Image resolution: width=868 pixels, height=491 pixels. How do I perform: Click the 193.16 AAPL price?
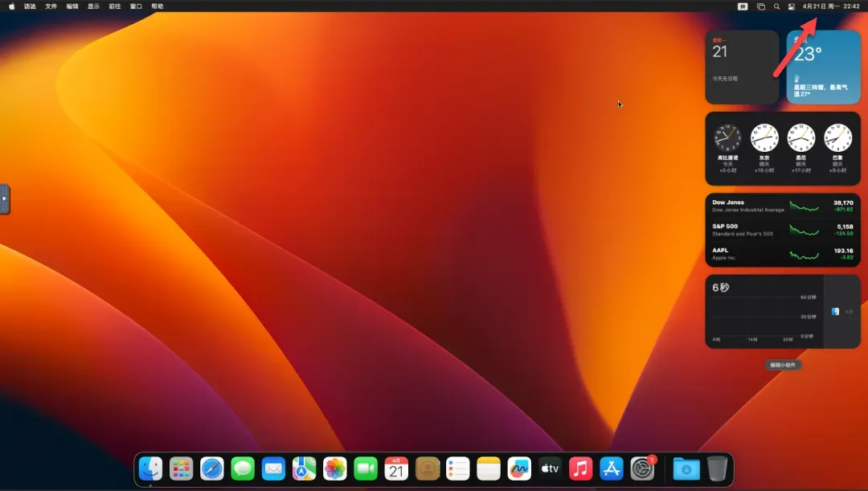point(844,251)
